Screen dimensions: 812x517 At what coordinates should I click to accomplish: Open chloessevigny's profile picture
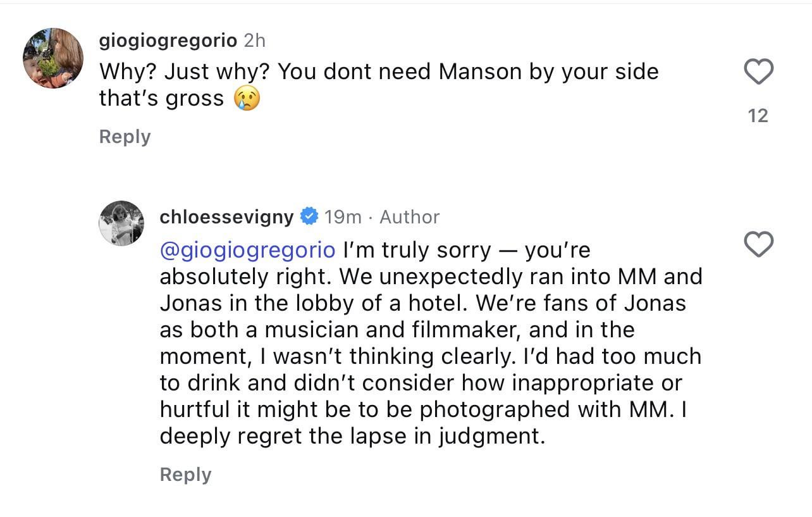point(121,223)
